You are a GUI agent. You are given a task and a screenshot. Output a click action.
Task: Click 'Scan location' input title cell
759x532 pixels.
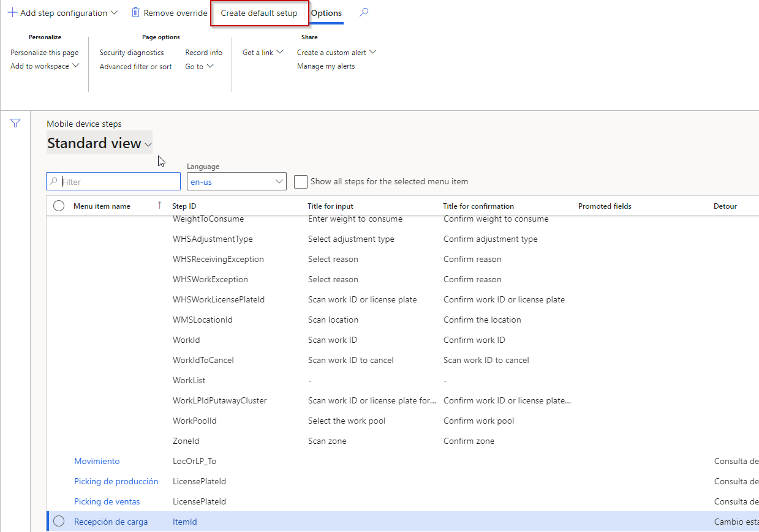[333, 320]
